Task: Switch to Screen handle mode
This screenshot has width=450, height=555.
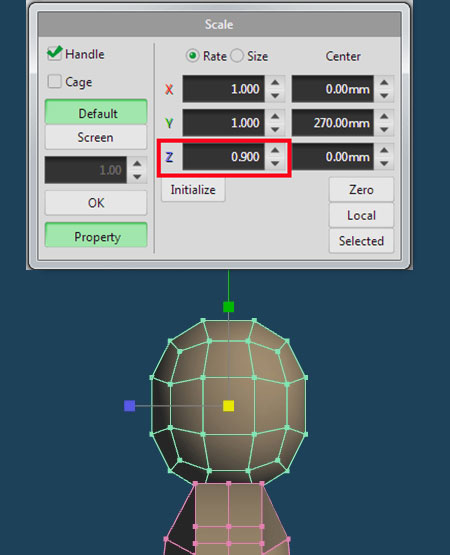Action: (x=96, y=137)
